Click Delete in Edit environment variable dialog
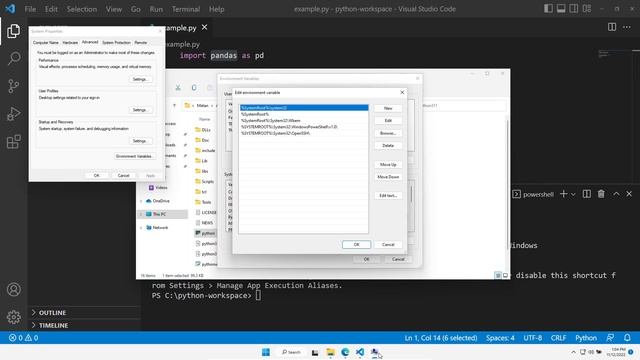This screenshot has width=640, height=360. click(388, 145)
